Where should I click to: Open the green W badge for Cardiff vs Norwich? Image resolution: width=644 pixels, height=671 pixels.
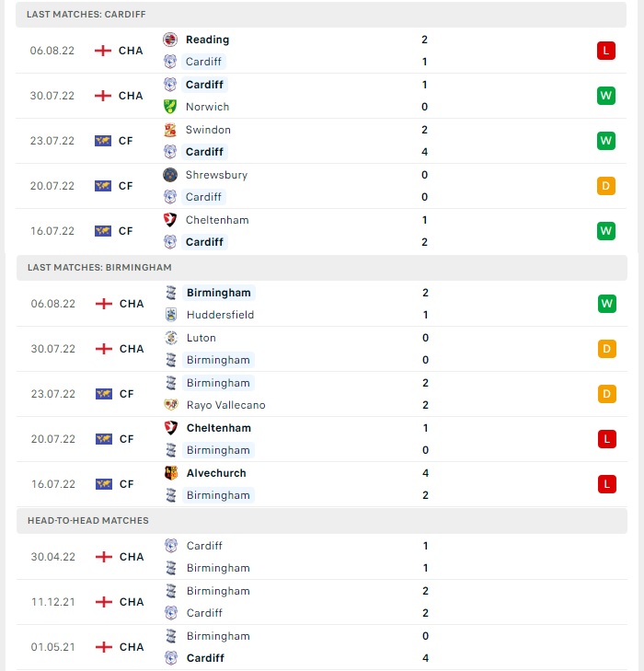click(606, 96)
